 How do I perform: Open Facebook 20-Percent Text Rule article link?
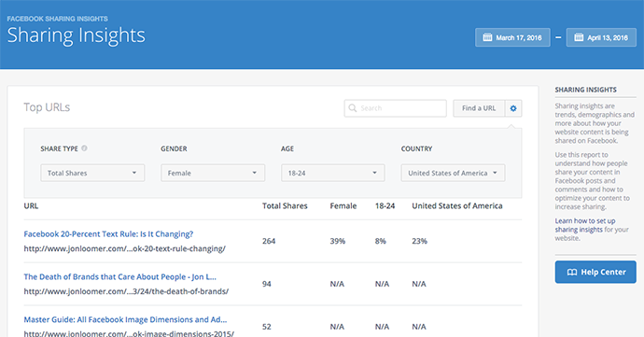[108, 233]
